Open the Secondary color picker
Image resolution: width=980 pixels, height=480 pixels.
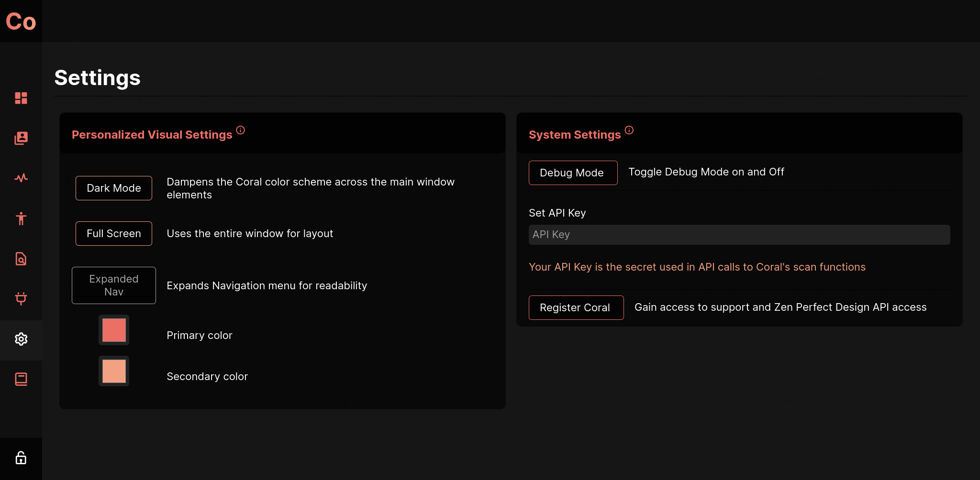(113, 371)
